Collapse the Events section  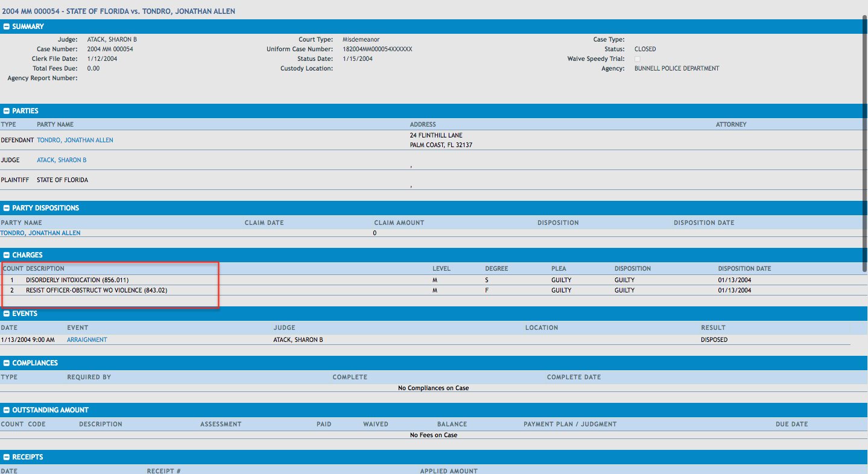click(7, 314)
